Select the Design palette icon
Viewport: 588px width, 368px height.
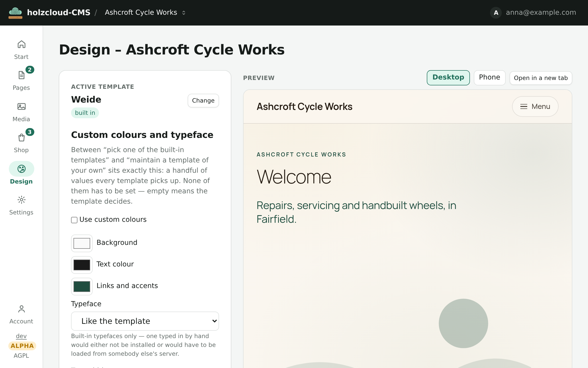click(x=21, y=169)
